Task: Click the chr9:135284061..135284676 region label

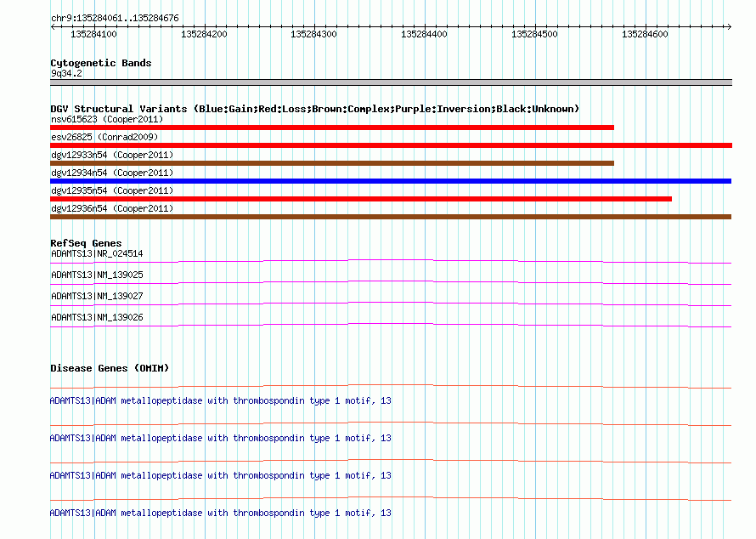Action: coord(115,18)
